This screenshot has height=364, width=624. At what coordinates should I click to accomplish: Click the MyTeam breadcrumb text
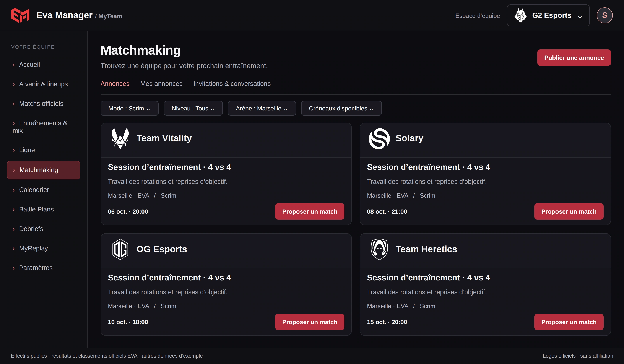[110, 16]
